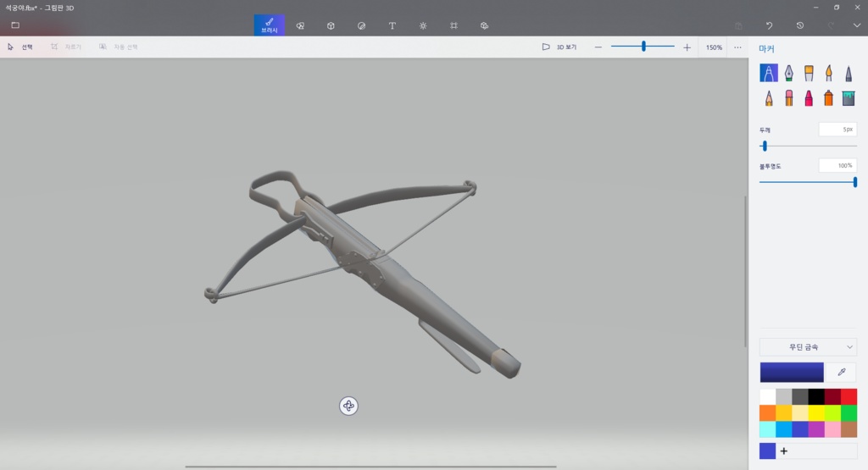
Task: Select the Pixel pen brush
Action: point(849,73)
